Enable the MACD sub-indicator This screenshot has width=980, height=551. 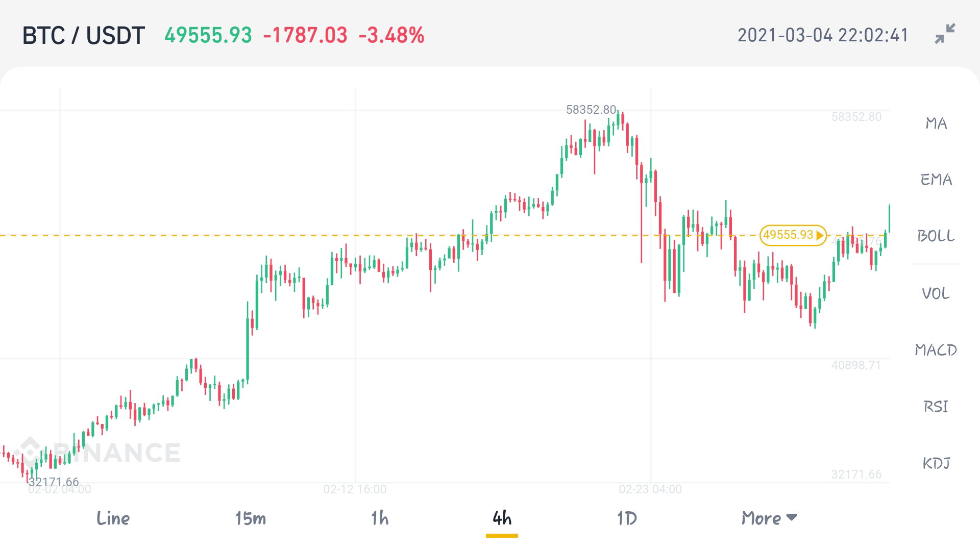pyautogui.click(x=936, y=350)
